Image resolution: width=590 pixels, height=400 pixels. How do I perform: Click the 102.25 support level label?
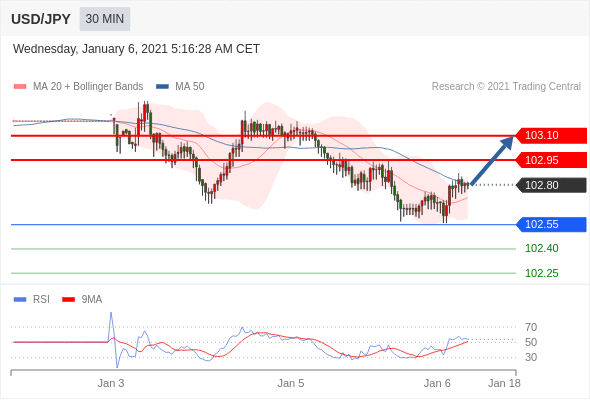coord(542,273)
